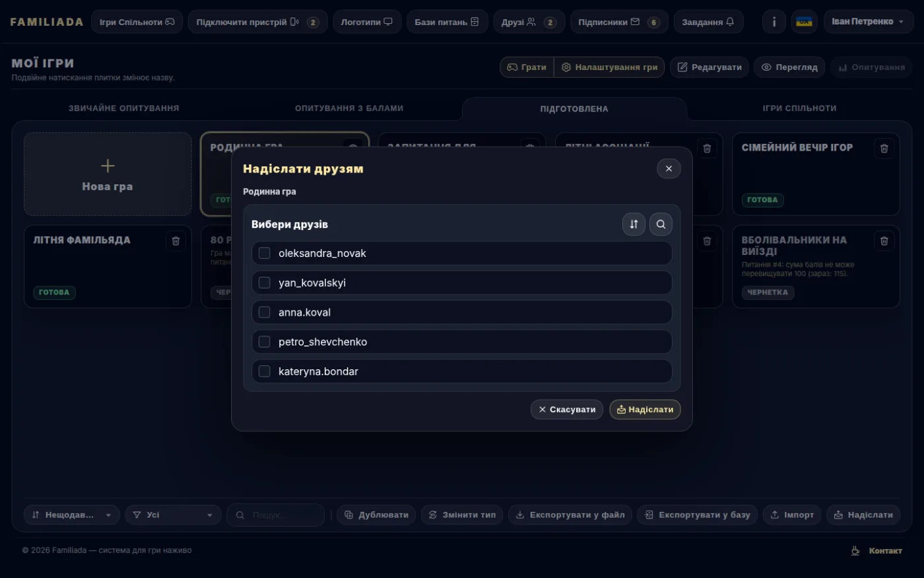Delete the Вболівальники на виїзді game

[884, 241]
